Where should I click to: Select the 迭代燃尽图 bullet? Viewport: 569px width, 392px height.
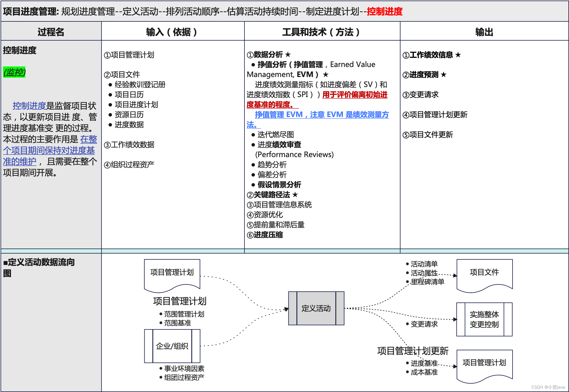point(273,135)
